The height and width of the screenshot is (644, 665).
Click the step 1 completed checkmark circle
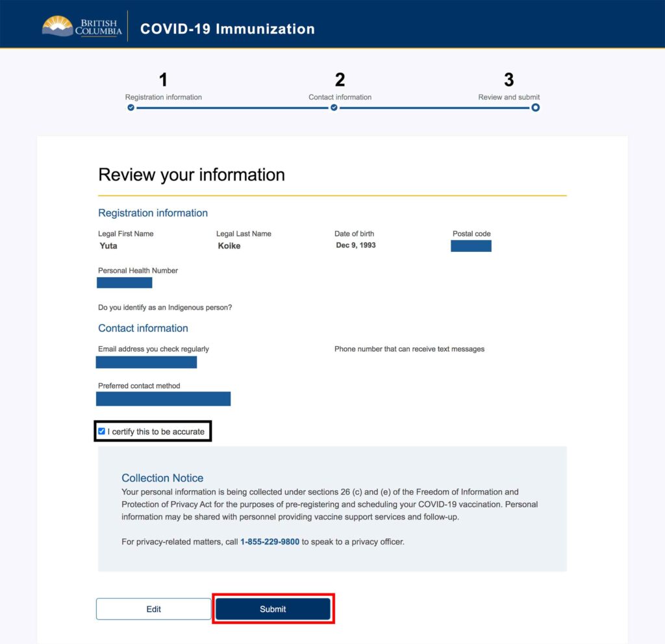coord(131,108)
